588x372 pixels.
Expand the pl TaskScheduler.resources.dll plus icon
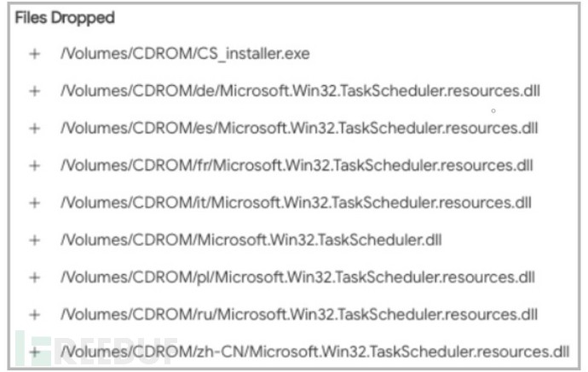point(35,278)
